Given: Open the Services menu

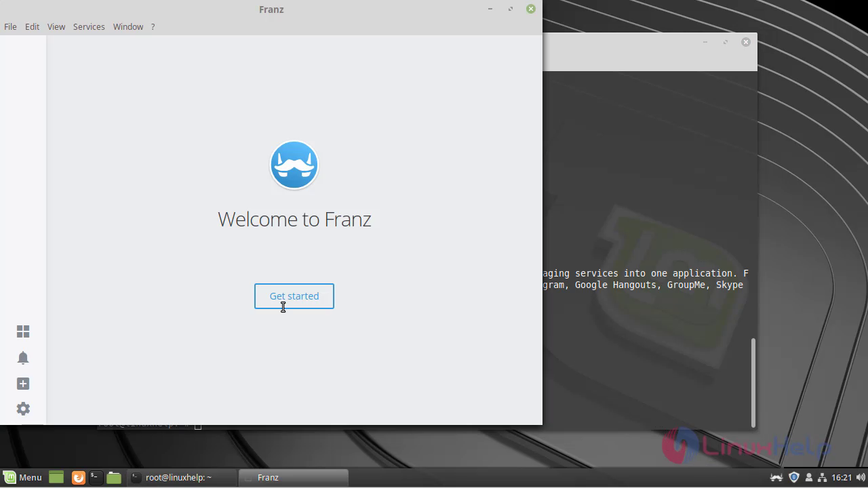Looking at the screenshot, I should point(89,26).
